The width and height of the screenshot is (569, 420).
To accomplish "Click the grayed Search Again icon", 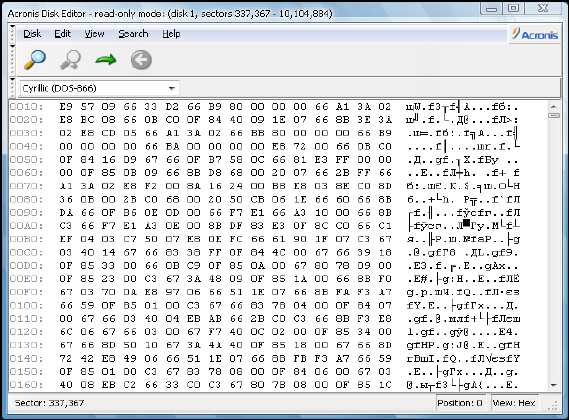I will pyautogui.click(x=70, y=60).
